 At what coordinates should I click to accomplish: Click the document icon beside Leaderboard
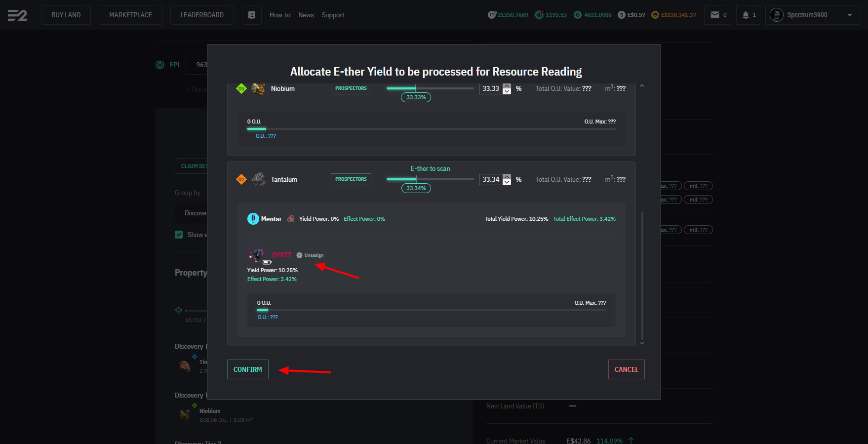(x=252, y=15)
